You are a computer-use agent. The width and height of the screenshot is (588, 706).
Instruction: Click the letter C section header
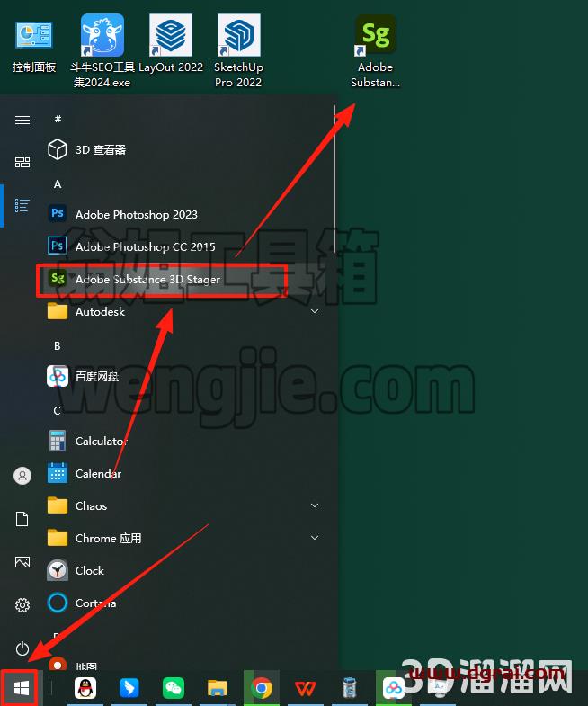click(58, 411)
